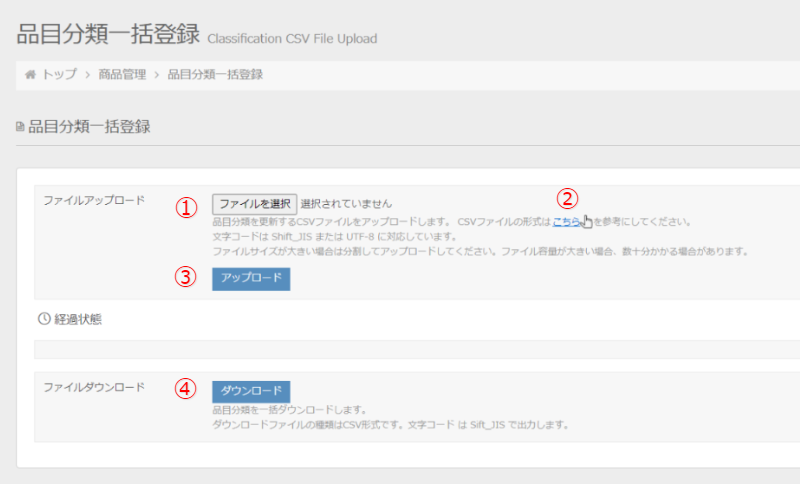The width and height of the screenshot is (800, 484).
Task: Go to トップ in the breadcrumb
Action: coord(58,75)
